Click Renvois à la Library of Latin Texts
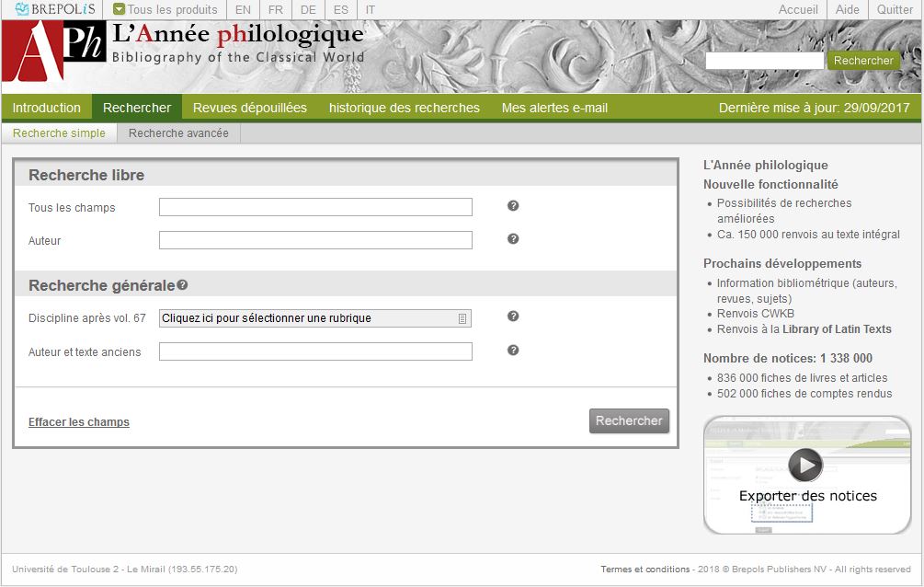Image resolution: width=924 pixels, height=587 pixels. click(804, 329)
